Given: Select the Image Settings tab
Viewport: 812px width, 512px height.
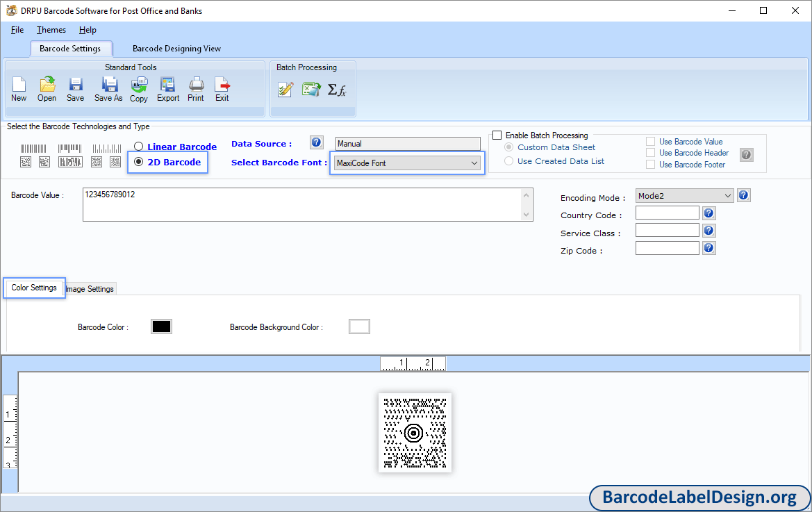Looking at the screenshot, I should point(90,289).
